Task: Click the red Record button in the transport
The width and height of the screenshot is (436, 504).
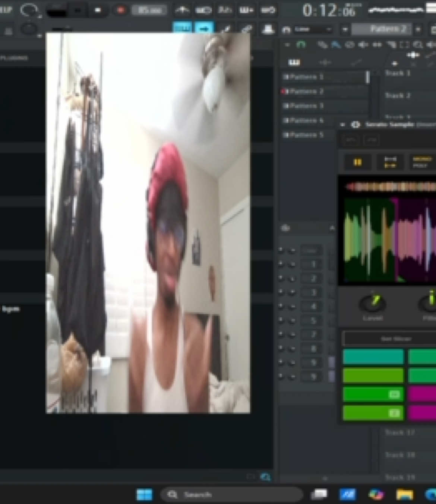Action: [120, 10]
